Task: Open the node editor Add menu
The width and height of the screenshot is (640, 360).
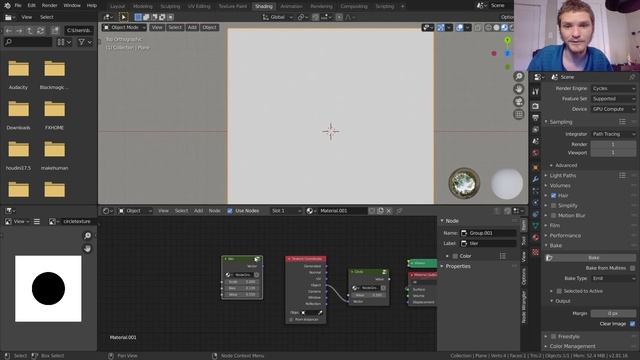Action: click(x=198, y=211)
